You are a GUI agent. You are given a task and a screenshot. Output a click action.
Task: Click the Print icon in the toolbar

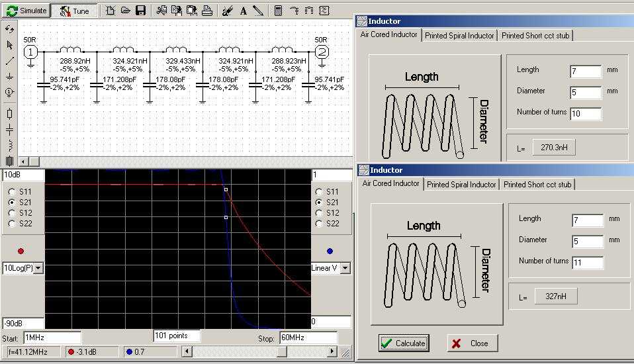coord(206,11)
